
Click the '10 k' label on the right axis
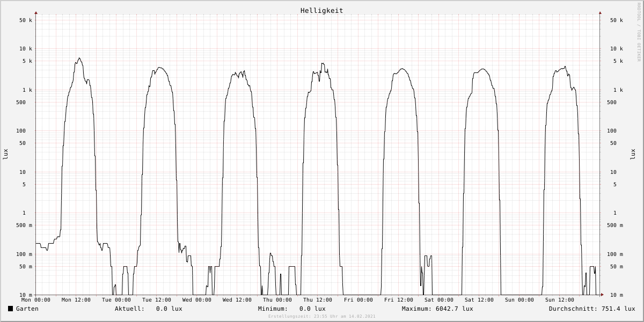pyautogui.click(x=617, y=49)
